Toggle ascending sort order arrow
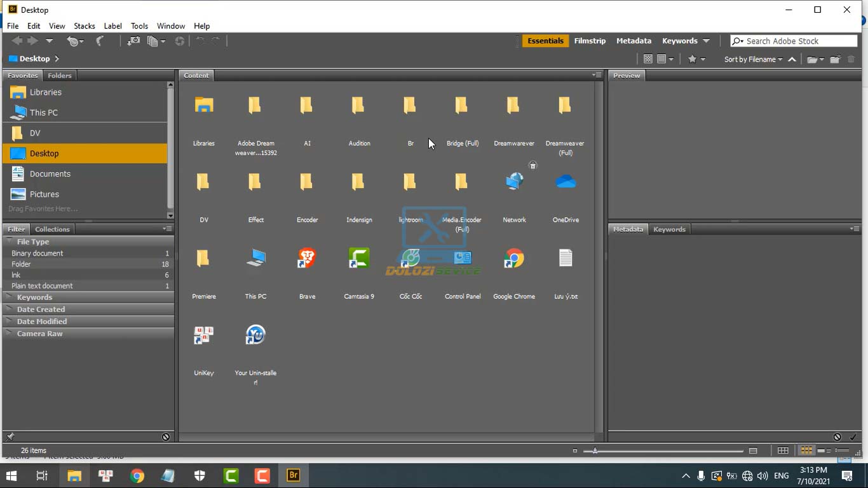The height and width of the screenshot is (488, 868). point(792,59)
